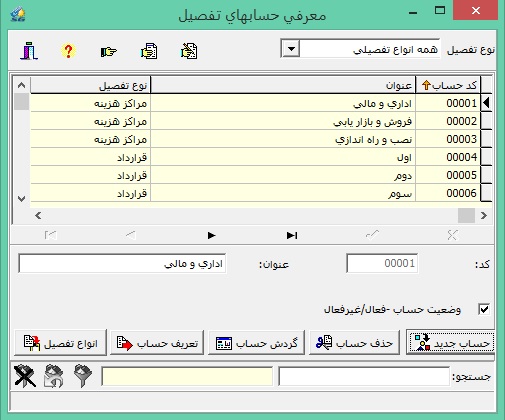This screenshot has height=420, width=505.
Task: Click the دوم title cell
Action: tap(283, 175)
